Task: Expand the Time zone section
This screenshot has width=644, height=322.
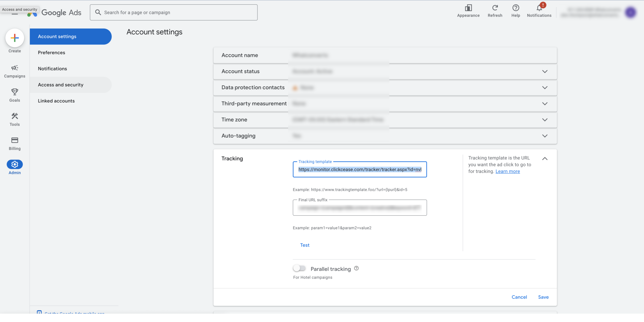Action: (545, 120)
